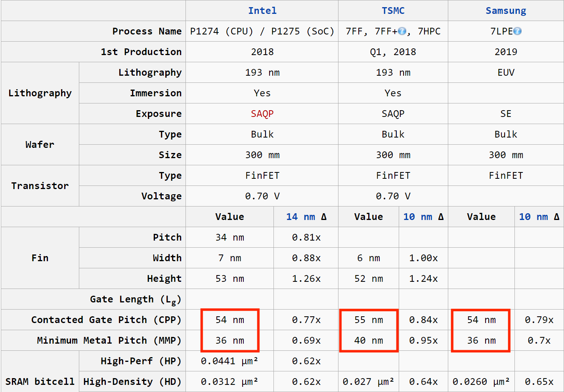This screenshot has width=564, height=392.
Task: Click TSMC's Yes immersion cell
Action: (x=393, y=93)
